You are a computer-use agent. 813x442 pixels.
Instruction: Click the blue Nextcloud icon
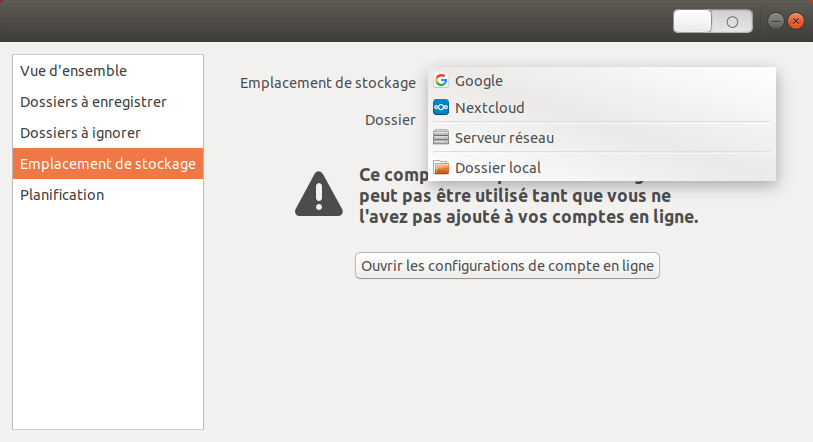click(441, 108)
